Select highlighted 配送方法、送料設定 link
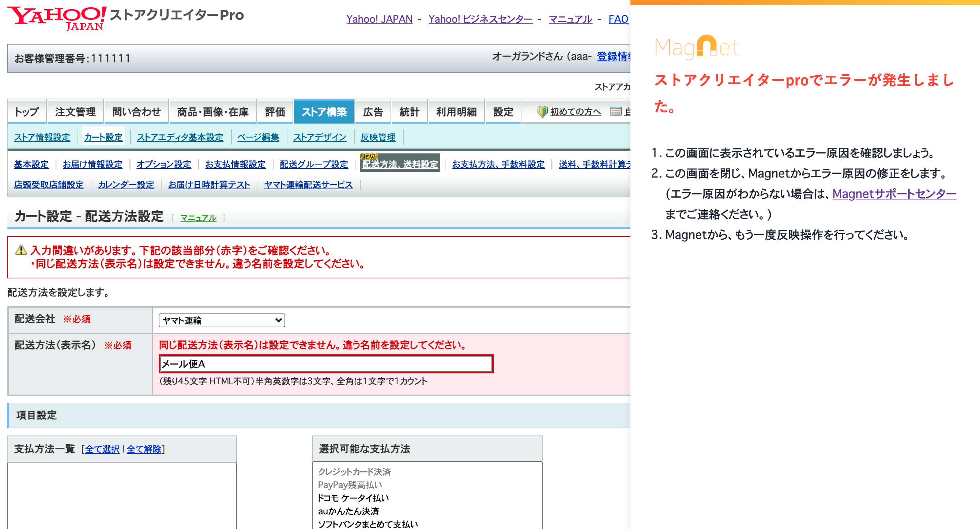This screenshot has width=980, height=529. (x=400, y=164)
